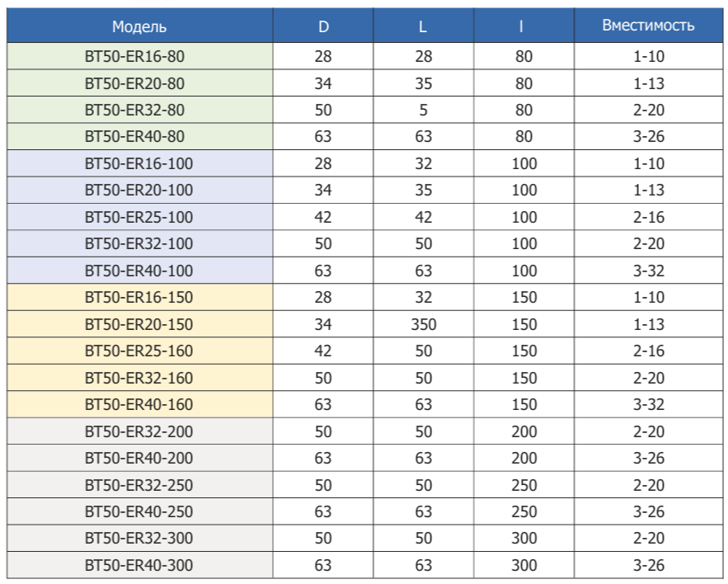This screenshot has height=584, width=728.
Task: Click the BT50-ER40-250 model cell
Action: click(139, 511)
